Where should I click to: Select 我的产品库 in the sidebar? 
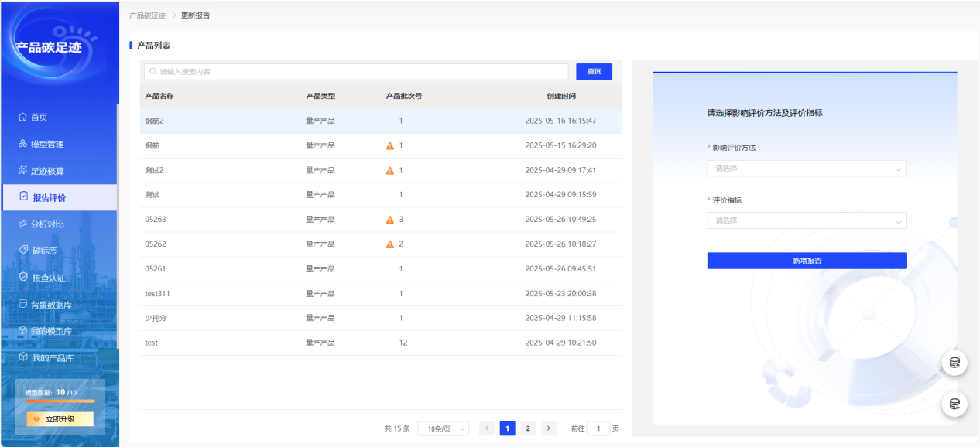[52, 358]
